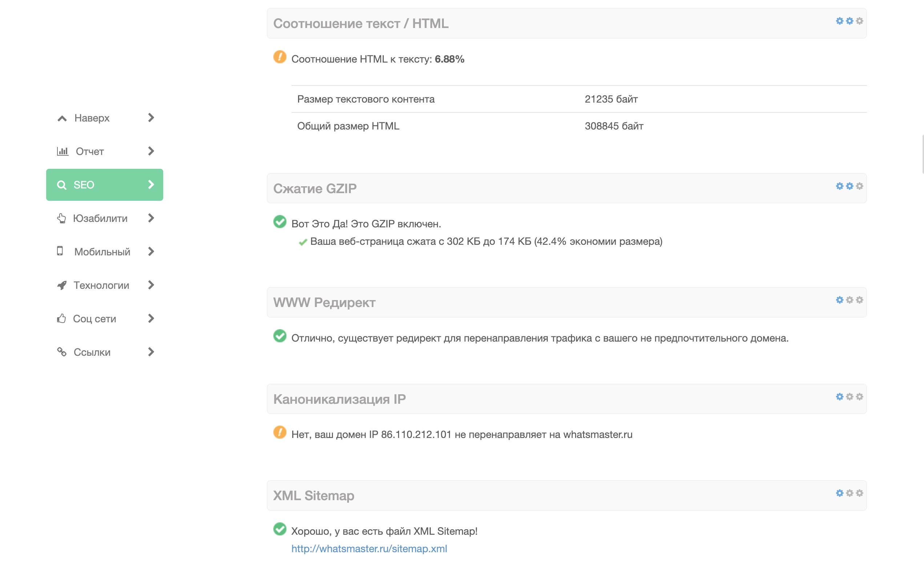Click the chain link icon beside Ссылки

62,352
